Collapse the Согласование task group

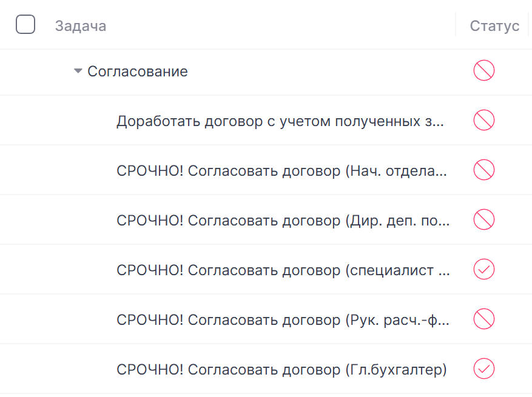(x=78, y=71)
